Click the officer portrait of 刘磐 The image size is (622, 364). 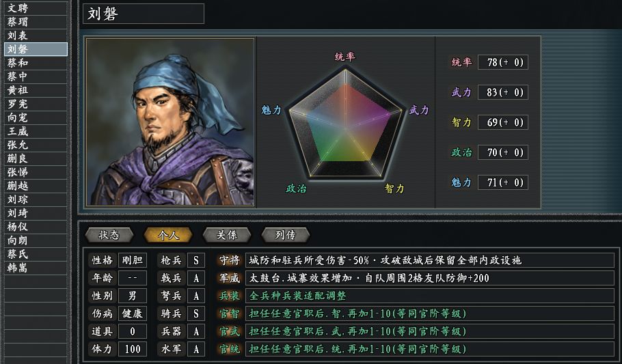point(170,122)
